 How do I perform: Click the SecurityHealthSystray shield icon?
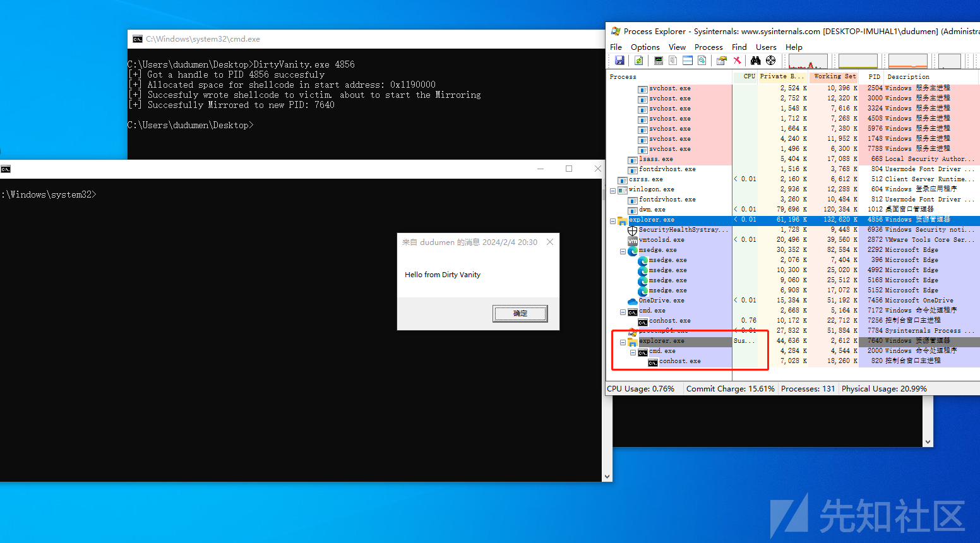point(633,230)
